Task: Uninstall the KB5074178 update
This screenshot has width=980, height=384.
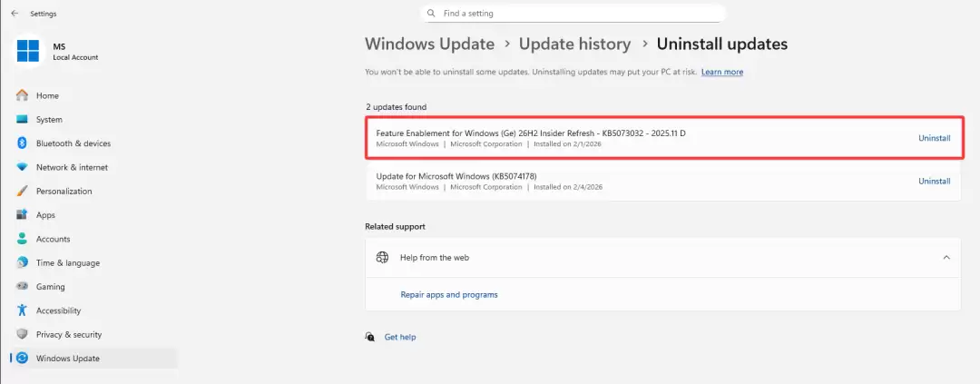Action: [x=934, y=181]
